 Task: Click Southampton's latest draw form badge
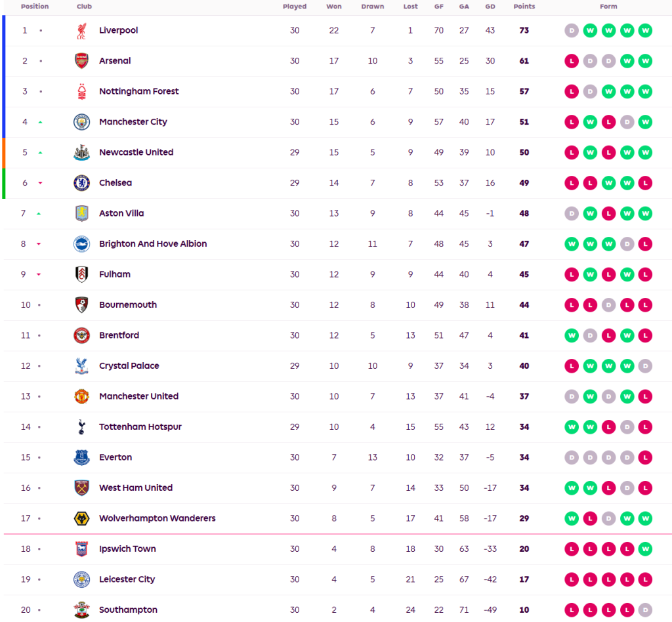[645, 610]
